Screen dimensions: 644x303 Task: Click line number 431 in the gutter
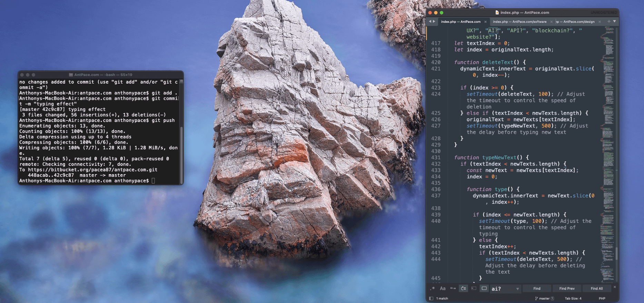click(436, 158)
